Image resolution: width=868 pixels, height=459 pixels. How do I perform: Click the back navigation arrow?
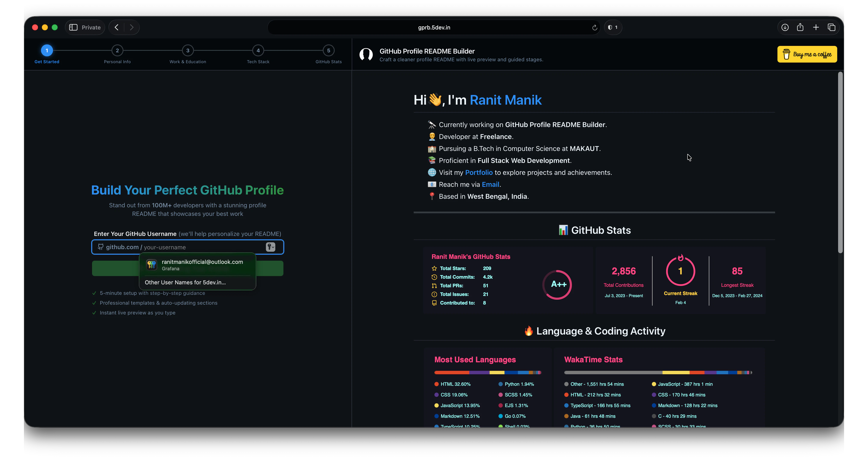click(x=116, y=27)
